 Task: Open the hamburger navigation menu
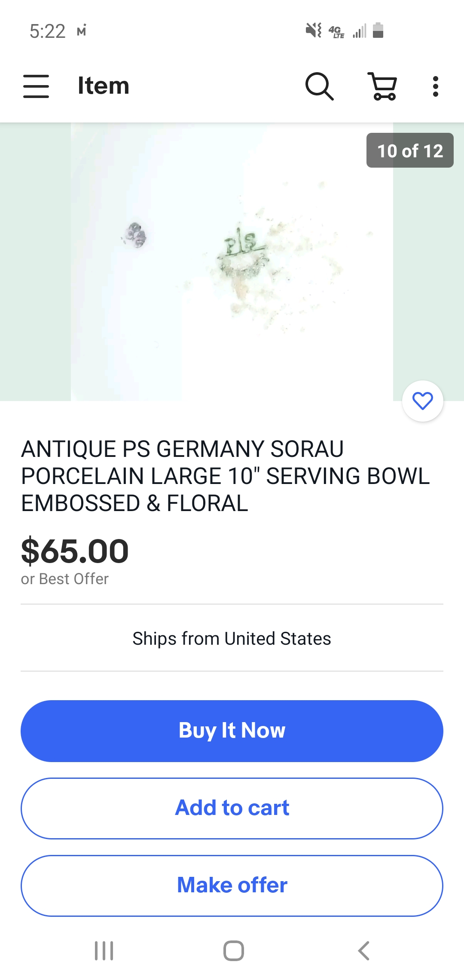point(36,86)
